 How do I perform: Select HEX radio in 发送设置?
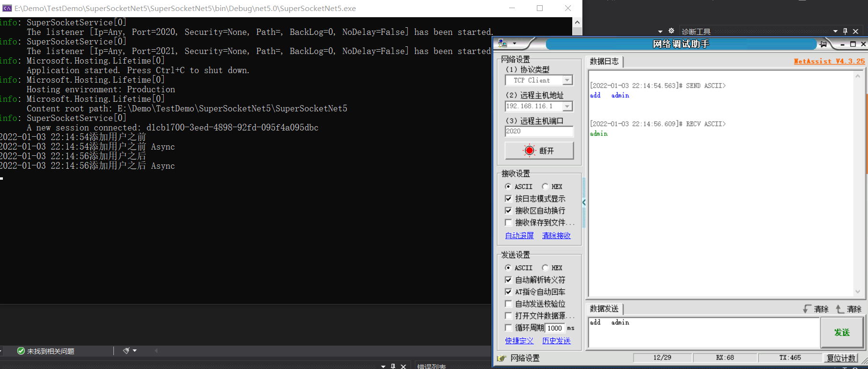tap(545, 268)
